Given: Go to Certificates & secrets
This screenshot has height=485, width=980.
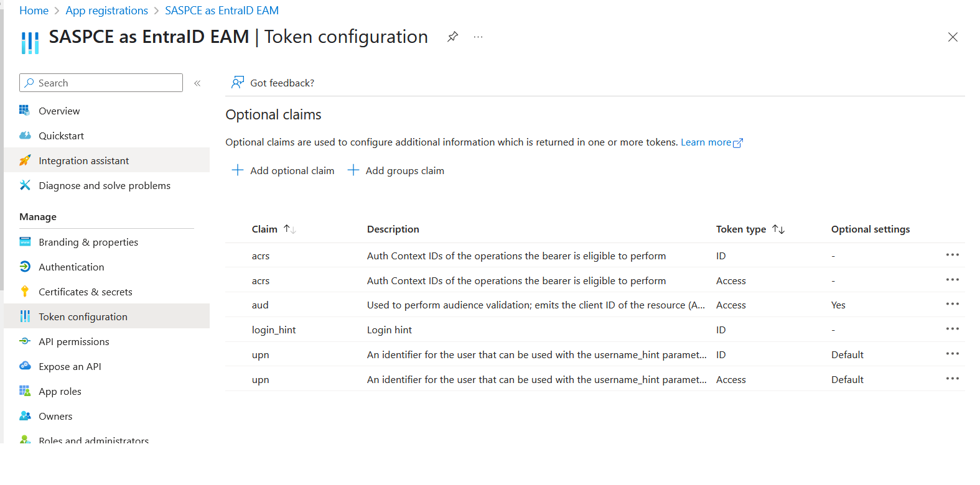Looking at the screenshot, I should [85, 292].
